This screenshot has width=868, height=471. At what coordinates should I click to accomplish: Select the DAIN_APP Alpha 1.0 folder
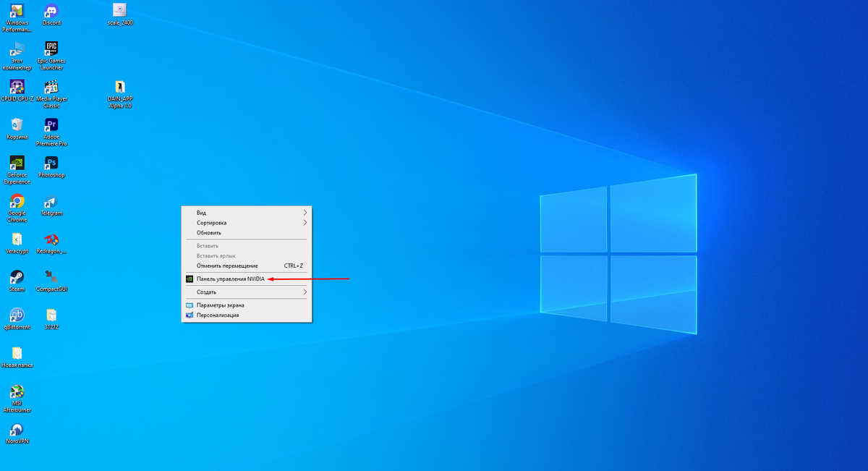click(119, 94)
